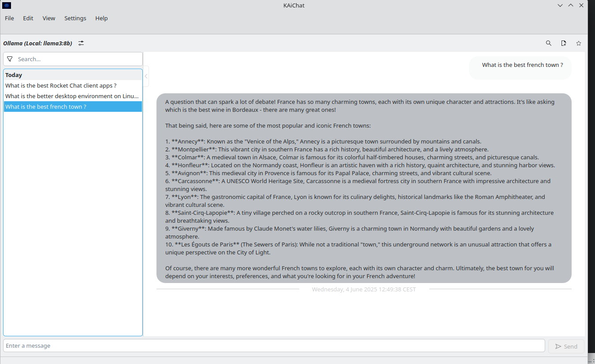Click the '**Les Égouts de Paris**' list line

(358, 248)
